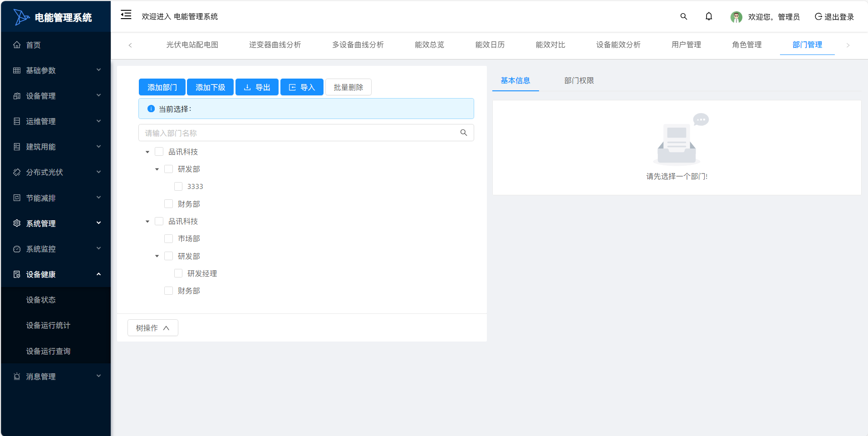Check the 研发部 checkbox above the 研发经理 row
This screenshot has height=436, width=868.
click(x=168, y=256)
